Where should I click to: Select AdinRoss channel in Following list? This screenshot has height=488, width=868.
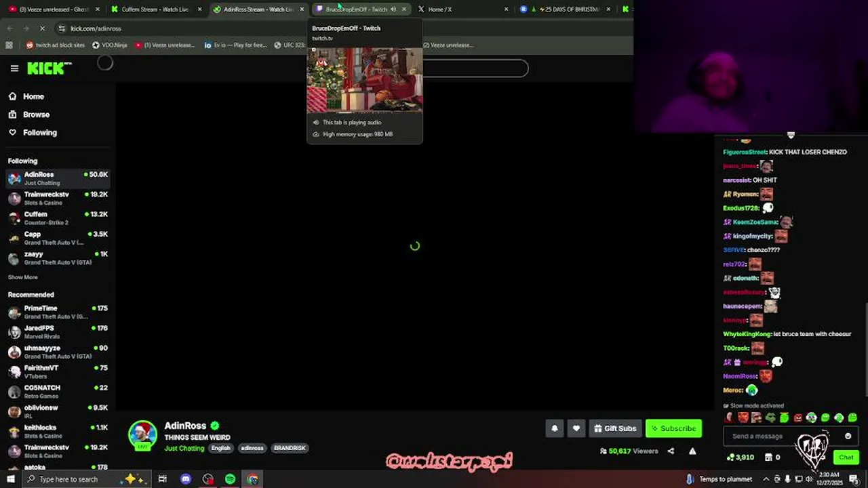tap(58, 178)
